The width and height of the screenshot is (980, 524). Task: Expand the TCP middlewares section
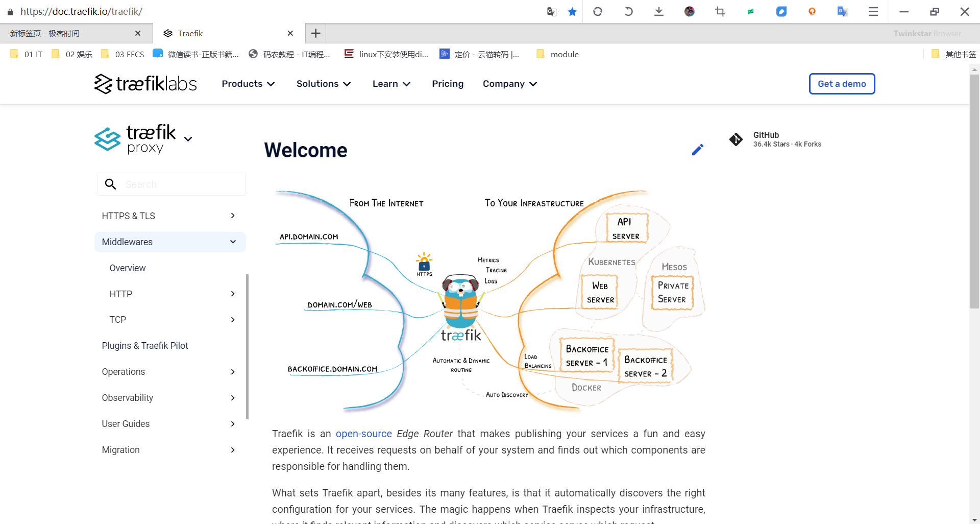pyautogui.click(x=173, y=319)
